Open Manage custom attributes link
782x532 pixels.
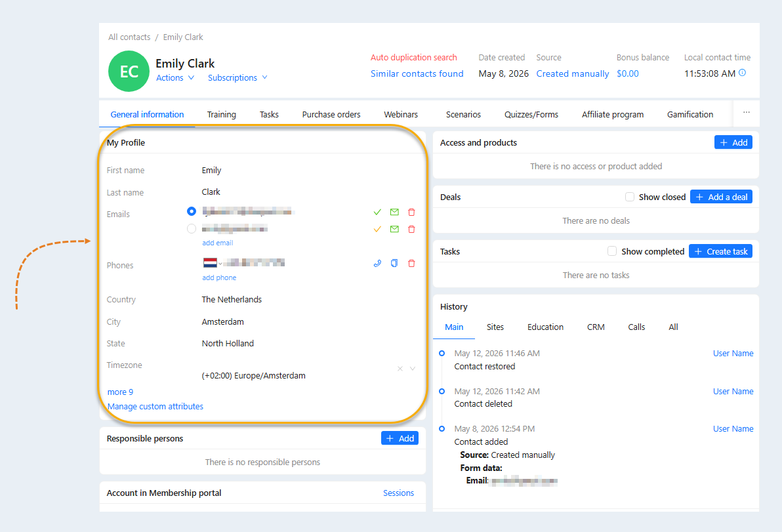(155, 406)
